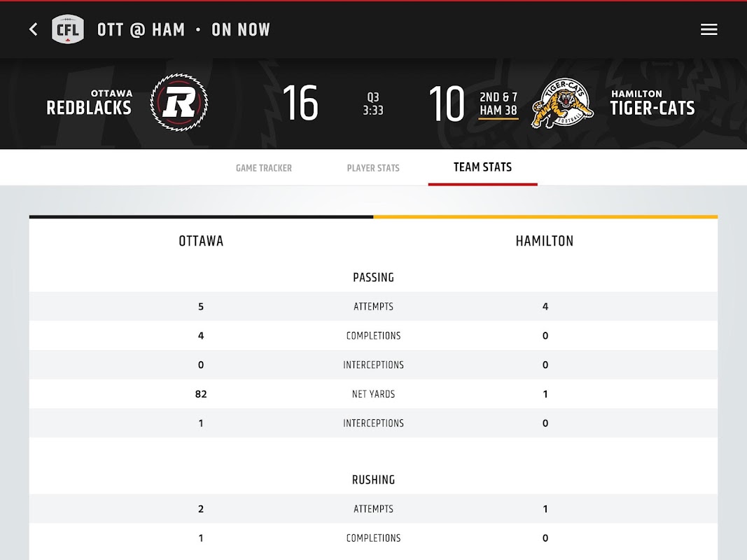Click the Ottawa Redblacks team name
Viewport: 747px width, 560px height.
89,103
